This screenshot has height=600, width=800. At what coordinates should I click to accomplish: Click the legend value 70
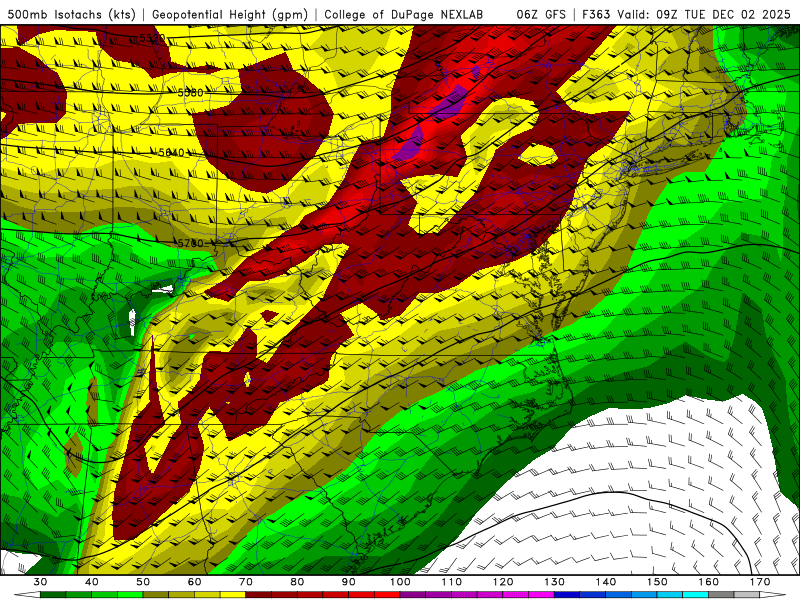[246, 582]
